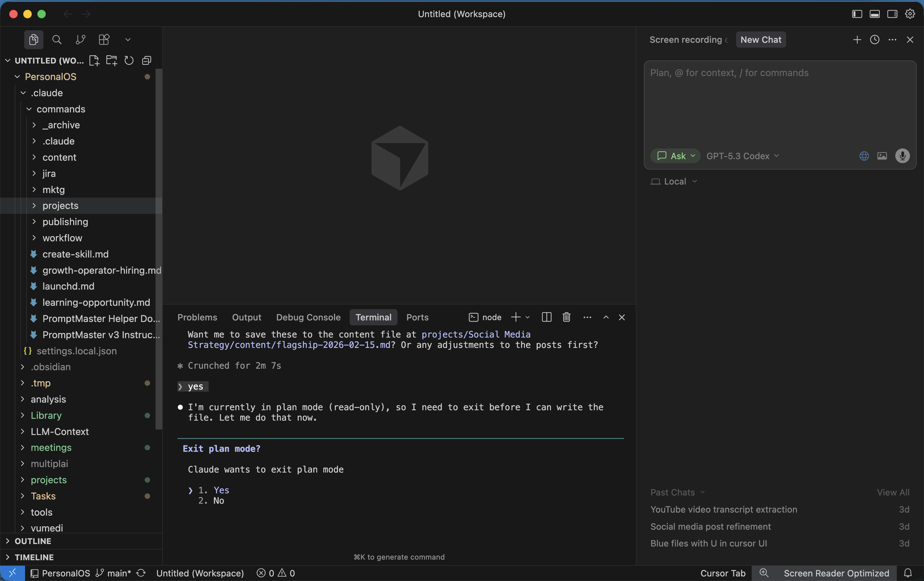Open the Search view icon in sidebar

tap(57, 39)
